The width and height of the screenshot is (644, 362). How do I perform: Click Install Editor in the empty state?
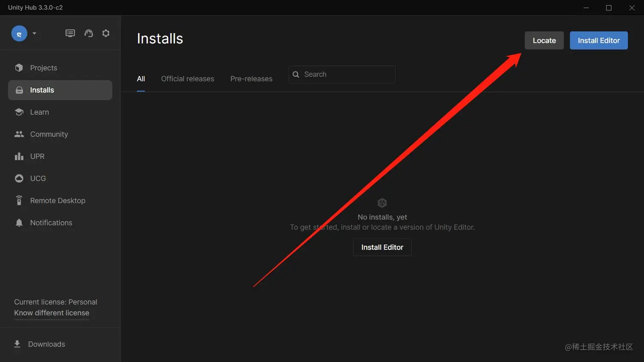click(x=382, y=247)
